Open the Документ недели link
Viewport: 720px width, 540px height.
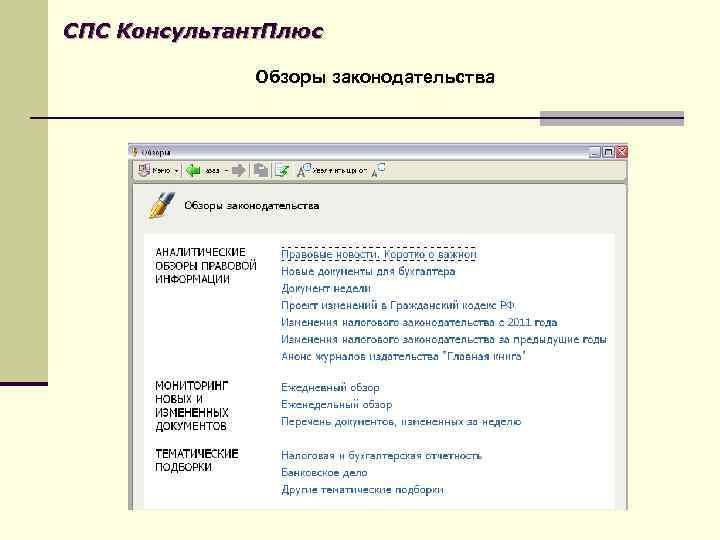pos(326,288)
